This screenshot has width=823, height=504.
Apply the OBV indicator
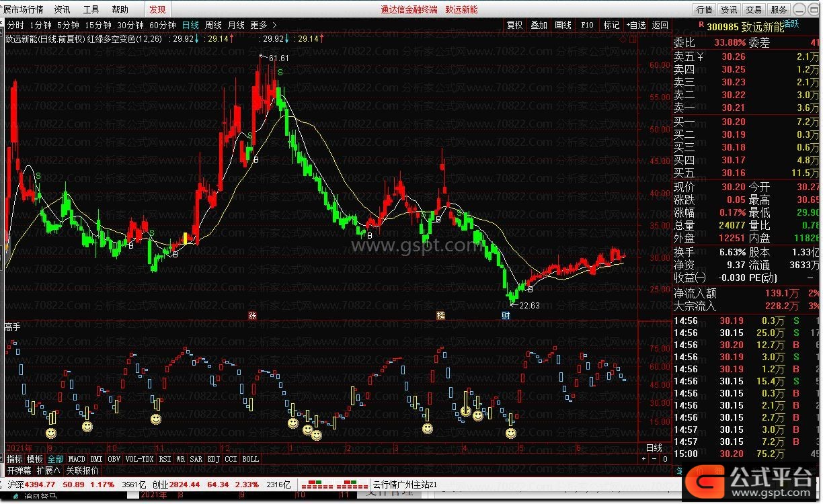point(114,459)
